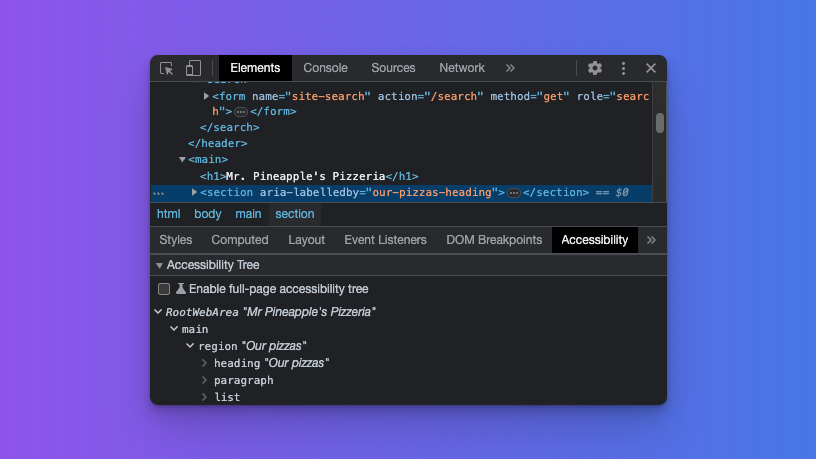The height and width of the screenshot is (459, 816).
Task: Show more sidebar tabs after Accessibility
Action: point(651,240)
